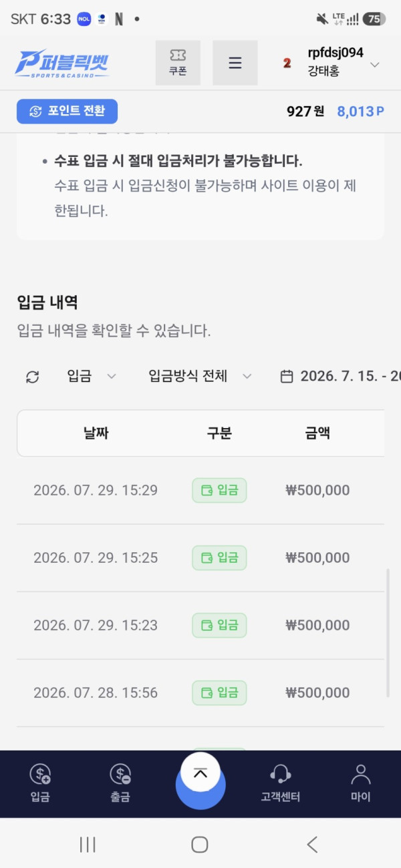
Task: Tap the 출금 withdrawal icon
Action: click(120, 783)
